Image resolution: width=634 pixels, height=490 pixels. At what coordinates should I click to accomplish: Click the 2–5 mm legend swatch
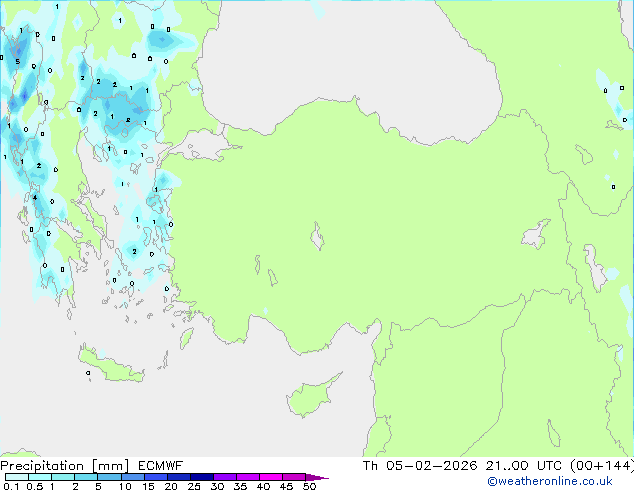[86, 477]
